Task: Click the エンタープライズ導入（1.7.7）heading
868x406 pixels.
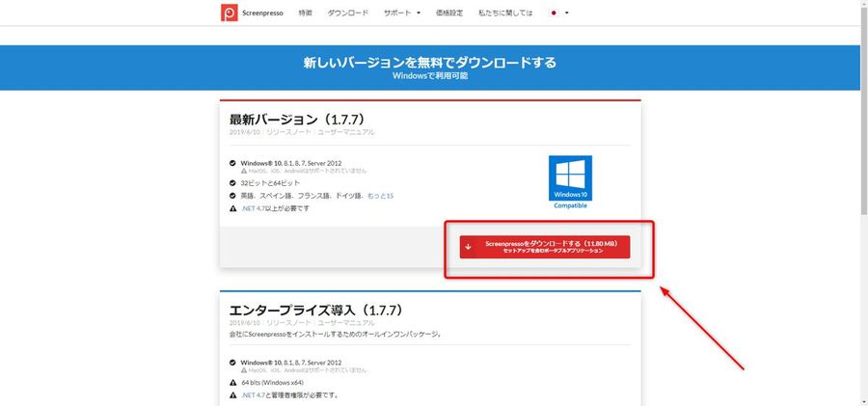Action: coord(315,311)
